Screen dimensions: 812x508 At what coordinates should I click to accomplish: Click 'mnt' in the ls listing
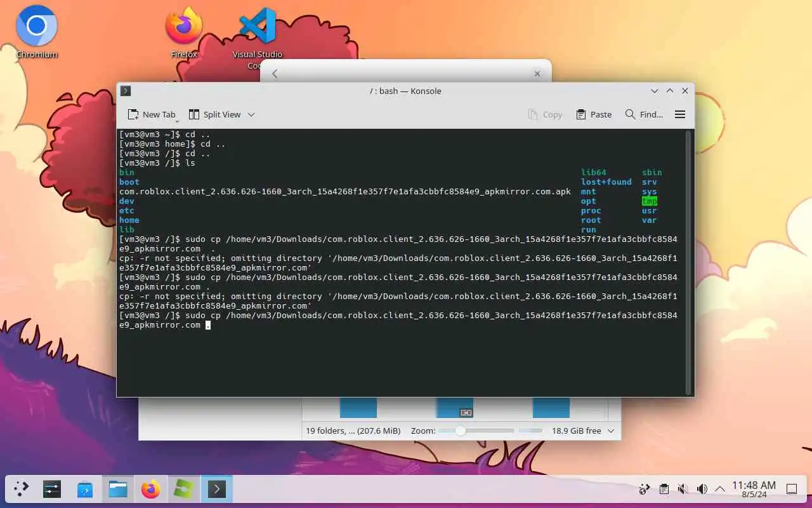click(588, 192)
